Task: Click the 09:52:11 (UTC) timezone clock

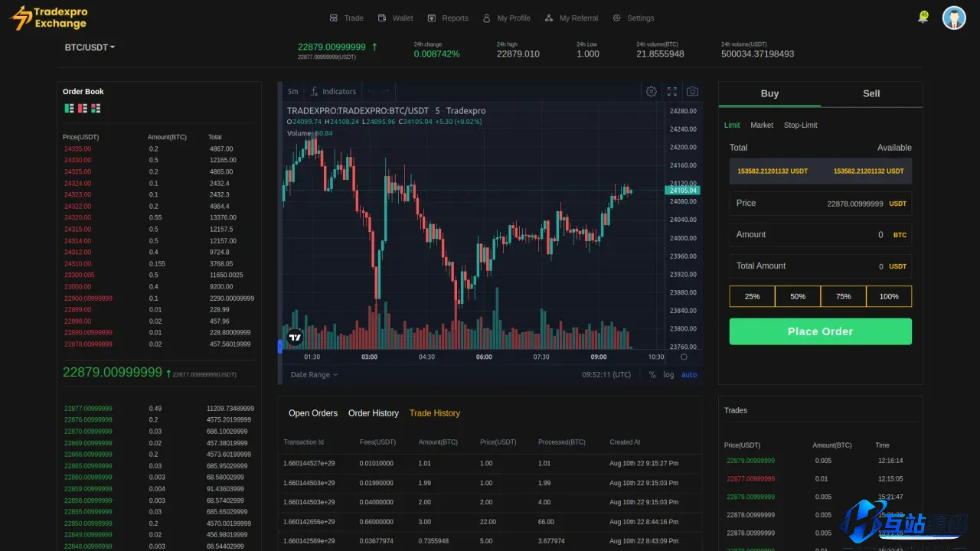Action: point(606,374)
